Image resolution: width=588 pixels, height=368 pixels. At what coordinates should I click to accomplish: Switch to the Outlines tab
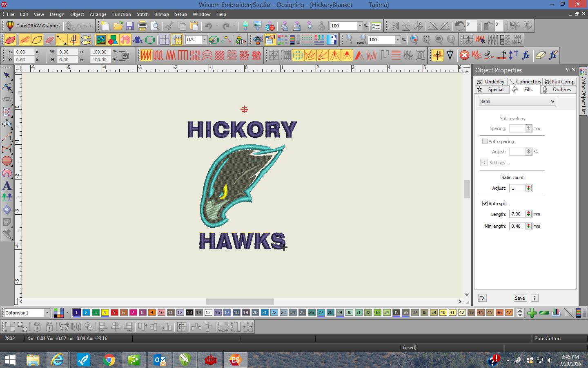tap(558, 90)
